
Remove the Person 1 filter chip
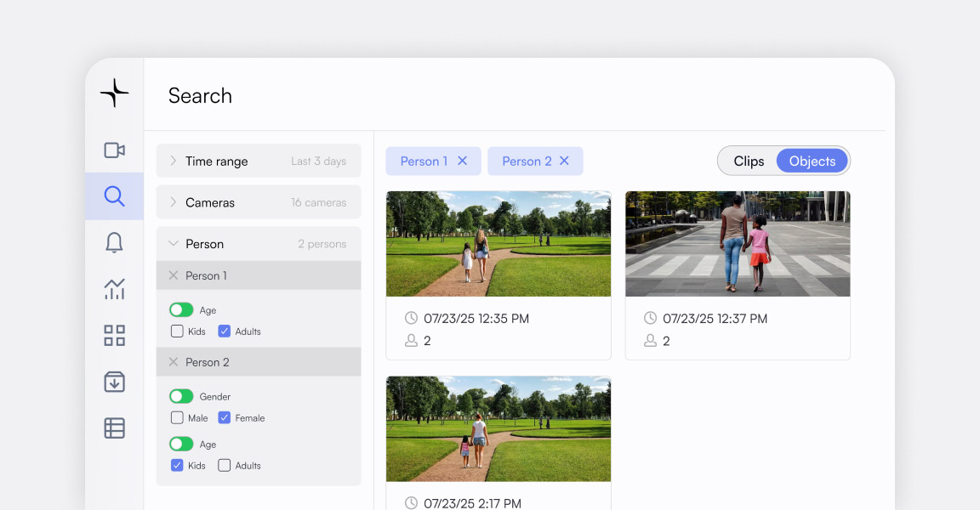463,161
